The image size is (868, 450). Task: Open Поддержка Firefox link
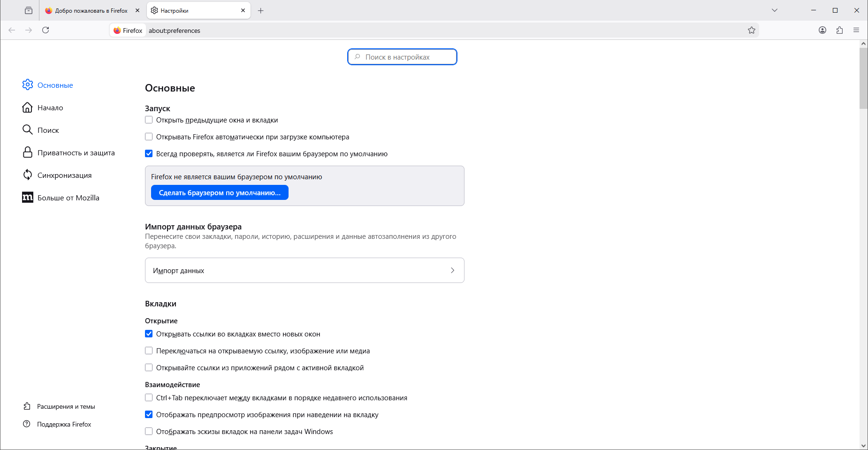pos(64,424)
